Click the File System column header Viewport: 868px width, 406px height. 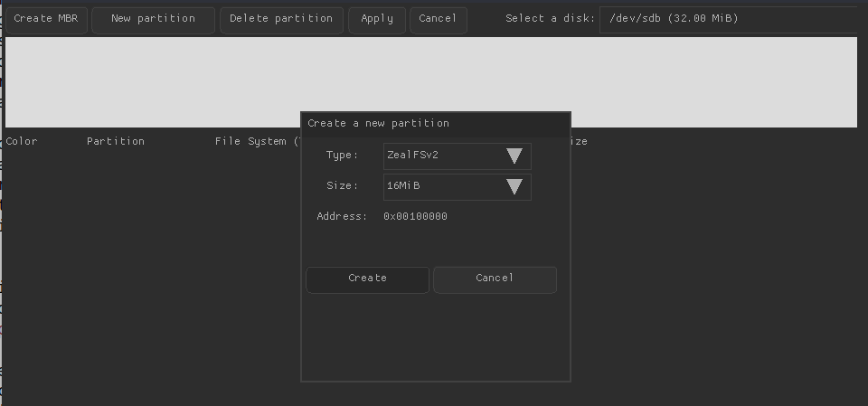[253, 141]
